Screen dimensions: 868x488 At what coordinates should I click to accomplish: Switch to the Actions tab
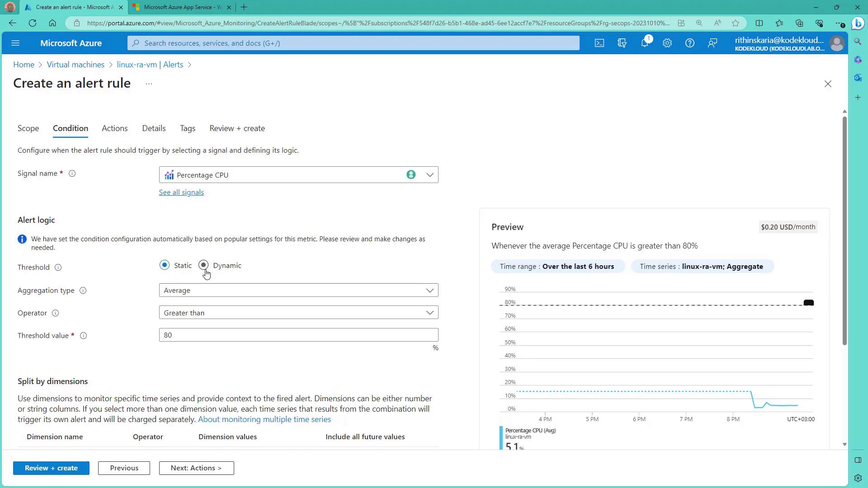(114, 128)
